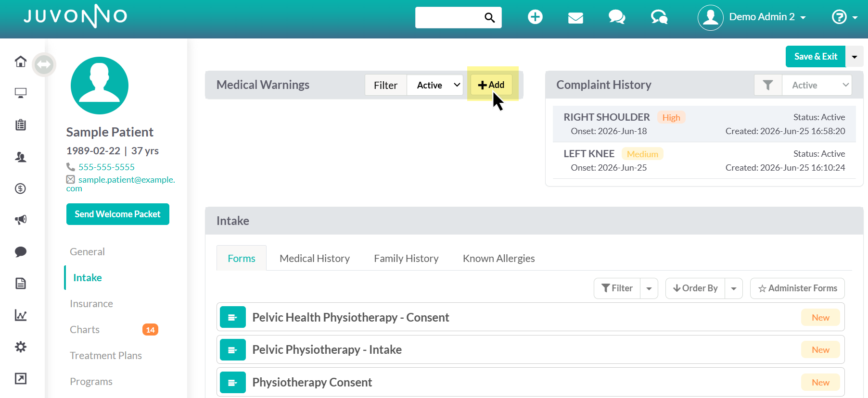Switch to the Medical History tab
Viewport: 868px width, 398px height.
315,258
